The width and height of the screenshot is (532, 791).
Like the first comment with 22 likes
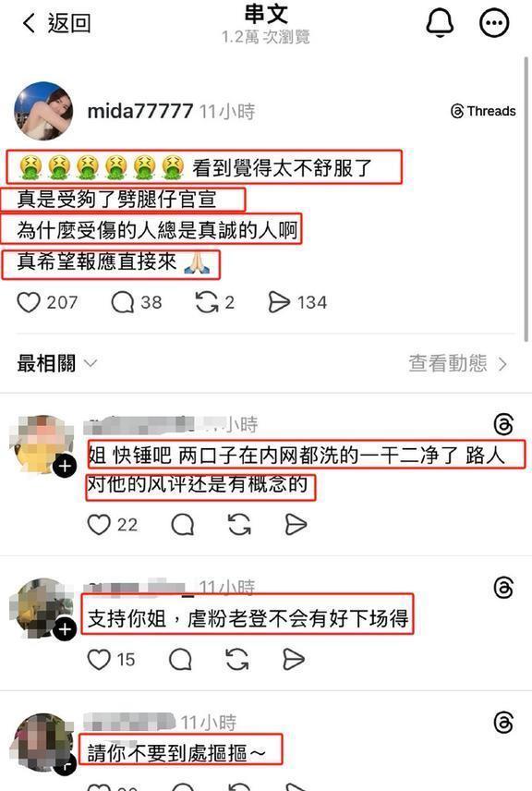[99, 524]
